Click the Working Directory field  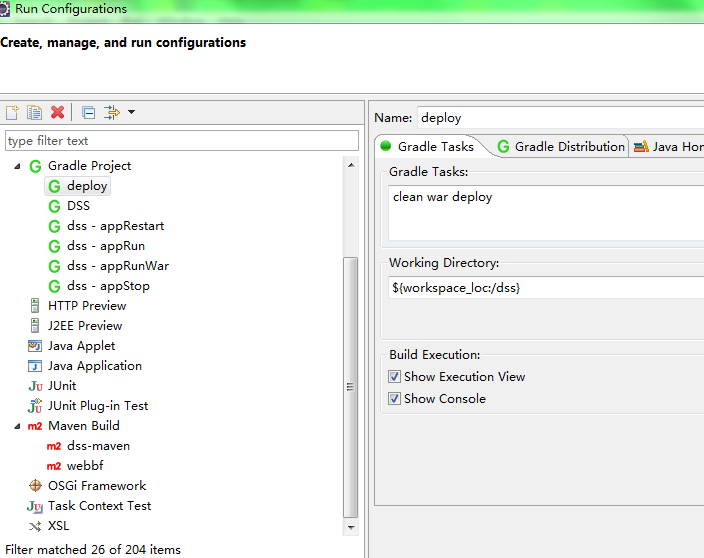point(546,288)
